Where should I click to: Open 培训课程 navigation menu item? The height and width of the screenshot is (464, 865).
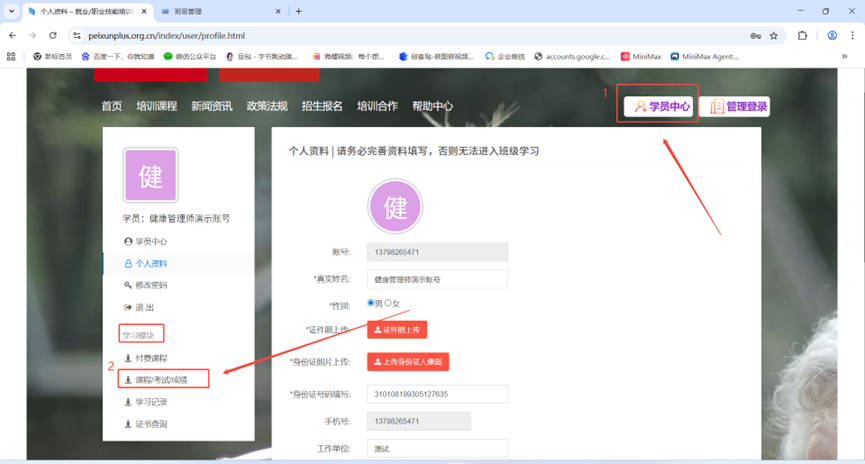[155, 106]
